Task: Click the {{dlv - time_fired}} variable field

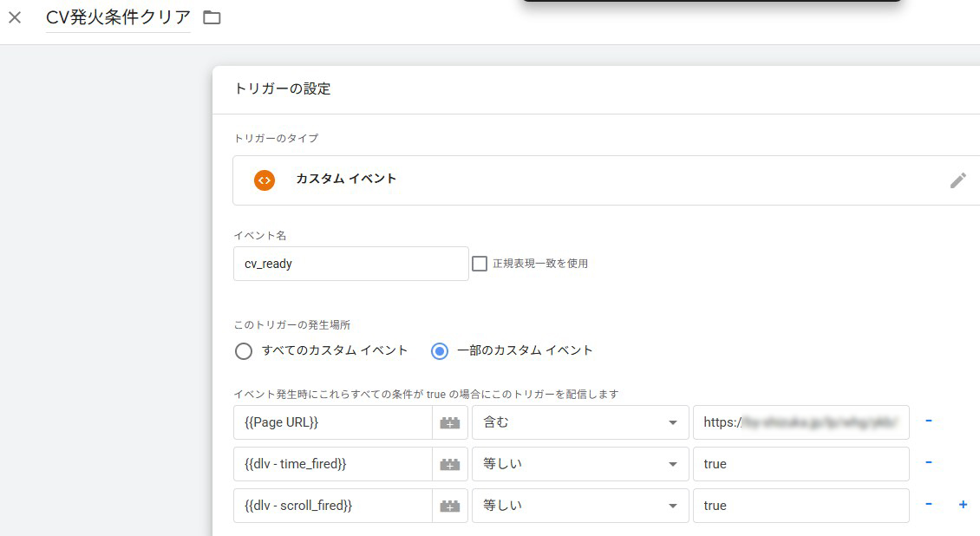Action: coord(332,464)
